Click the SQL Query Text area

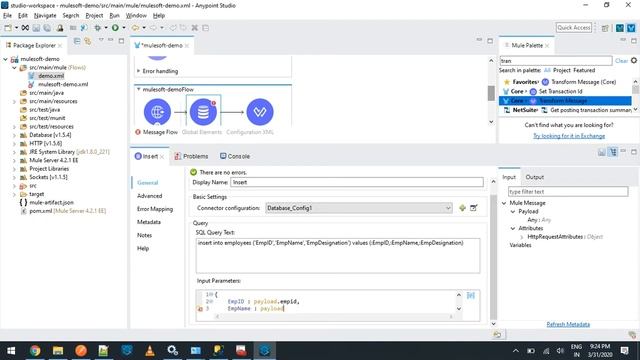[x=338, y=256]
